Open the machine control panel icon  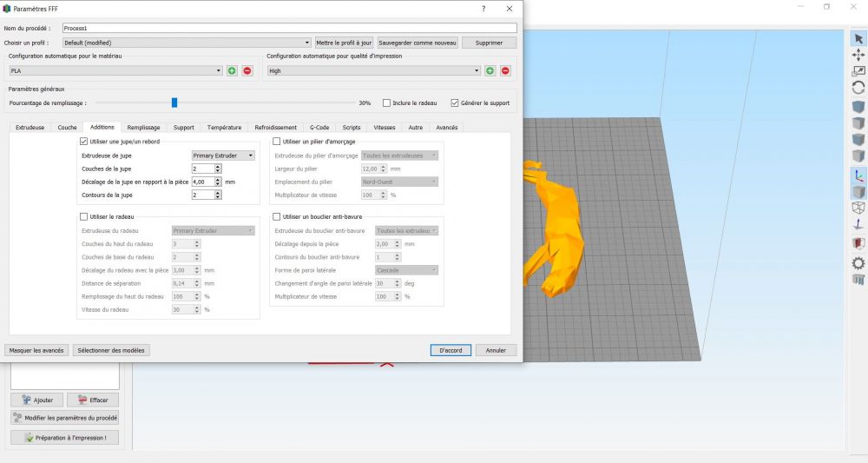coord(858,279)
